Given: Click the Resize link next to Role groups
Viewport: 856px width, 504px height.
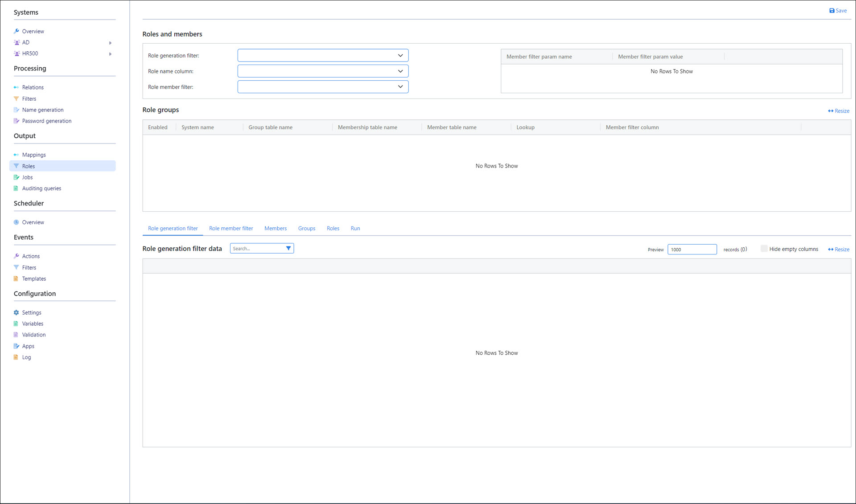Looking at the screenshot, I should coord(839,111).
